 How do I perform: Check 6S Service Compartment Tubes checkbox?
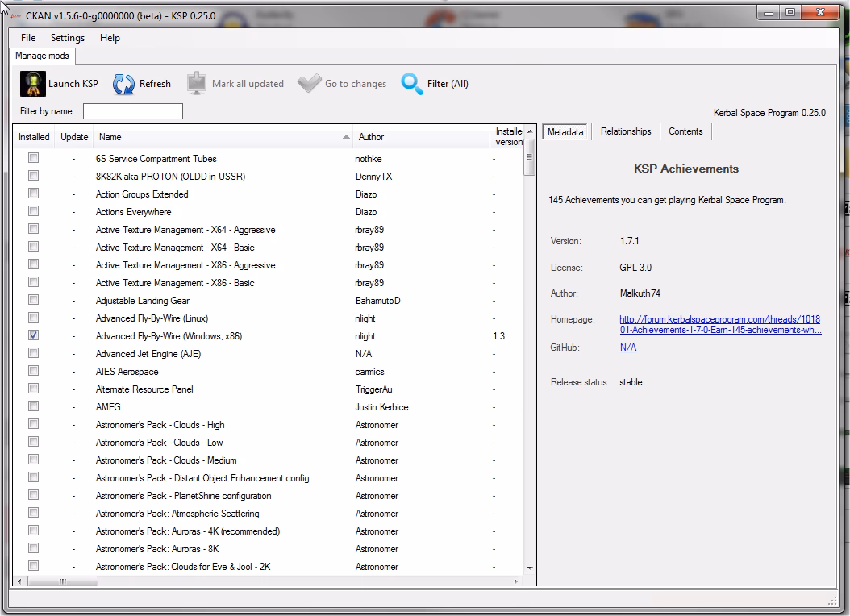[x=34, y=158]
